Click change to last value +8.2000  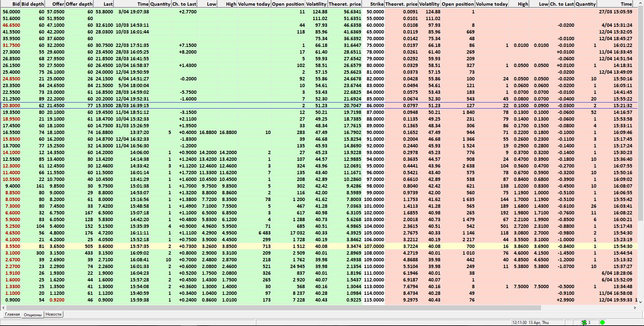pos(188,52)
